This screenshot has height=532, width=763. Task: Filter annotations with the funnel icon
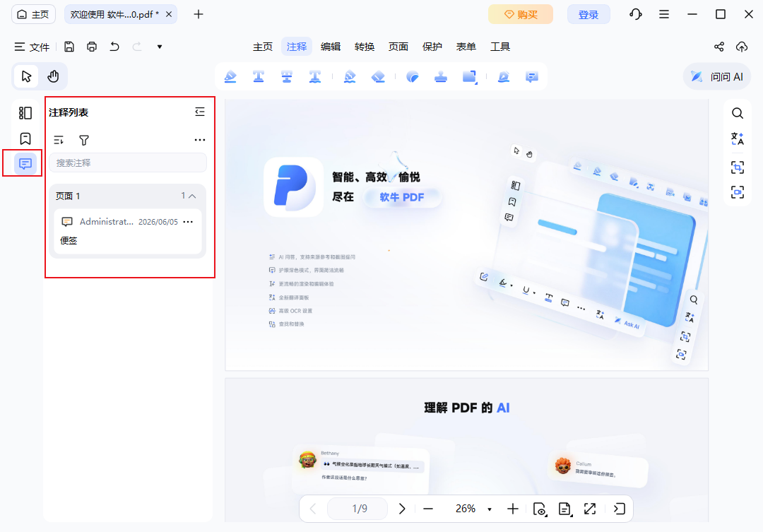pyautogui.click(x=83, y=140)
